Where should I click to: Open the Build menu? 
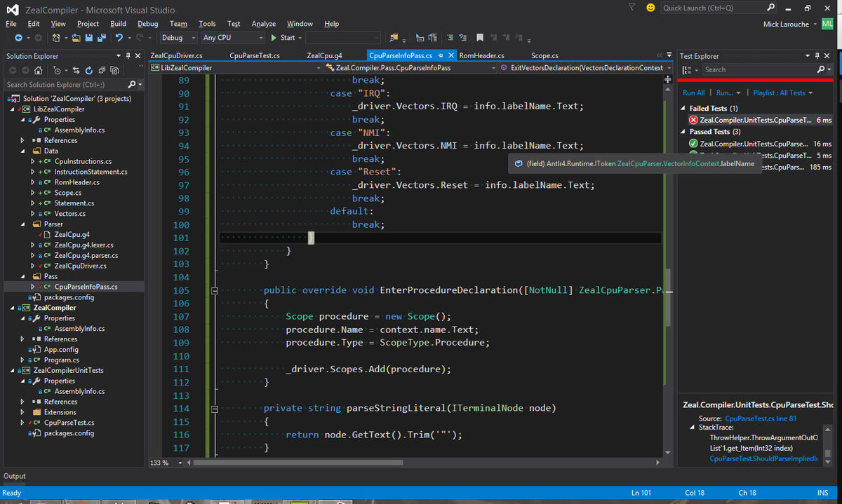pos(118,23)
